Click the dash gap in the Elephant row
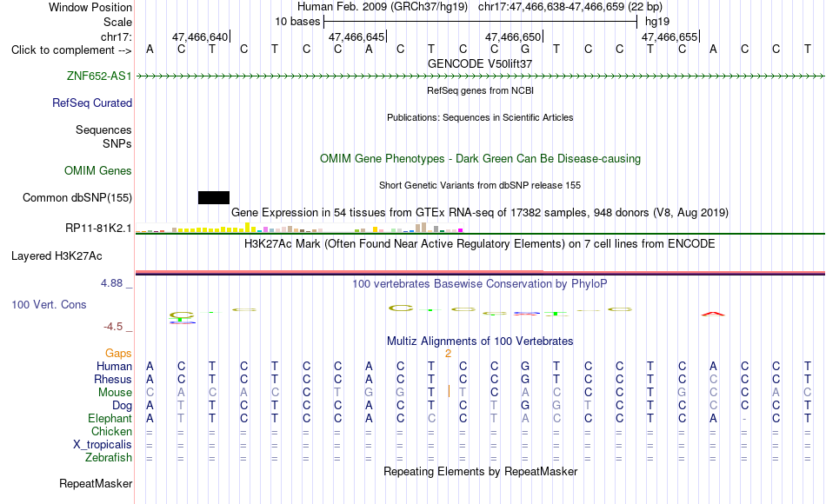This screenshot has height=504, width=826. pos(743,419)
